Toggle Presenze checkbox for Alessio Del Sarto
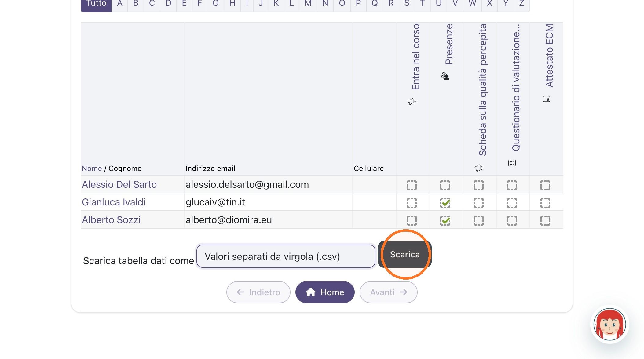 (x=445, y=185)
